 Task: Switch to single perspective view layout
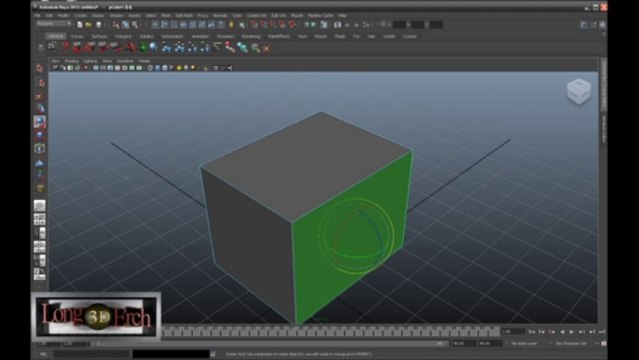tap(40, 206)
